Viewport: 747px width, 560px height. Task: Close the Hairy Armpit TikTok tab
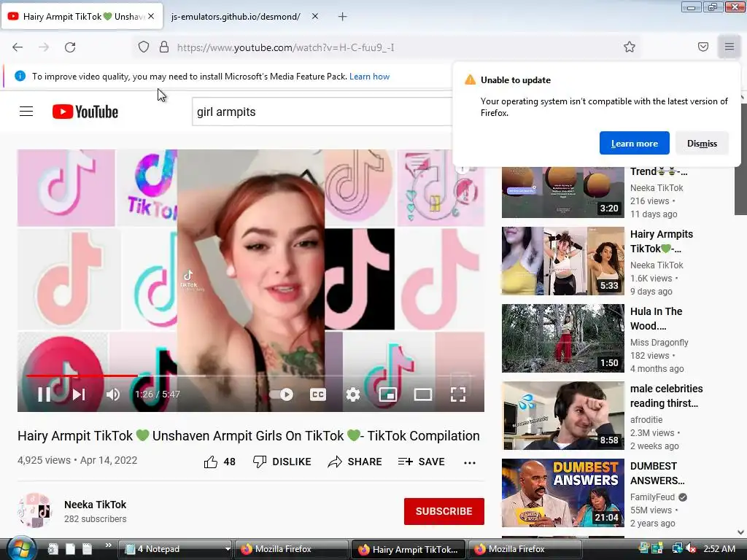click(151, 16)
